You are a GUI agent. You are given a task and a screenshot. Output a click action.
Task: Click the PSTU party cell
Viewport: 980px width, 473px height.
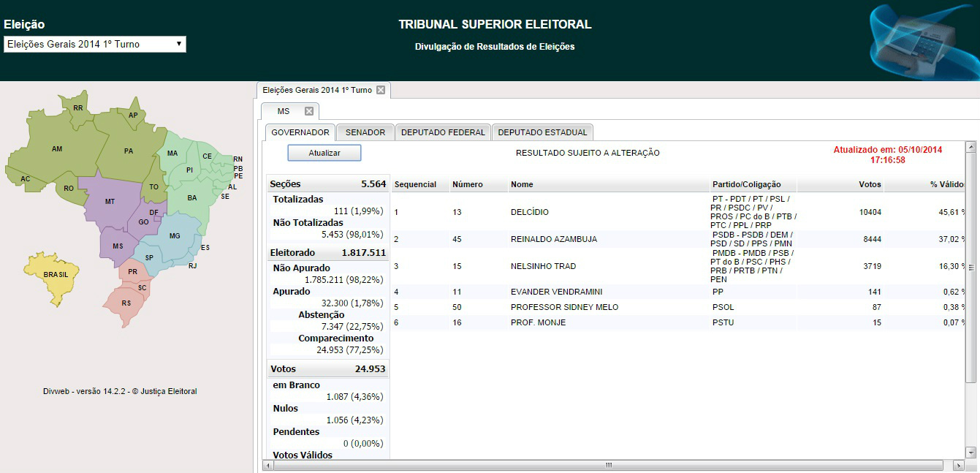pos(723,322)
